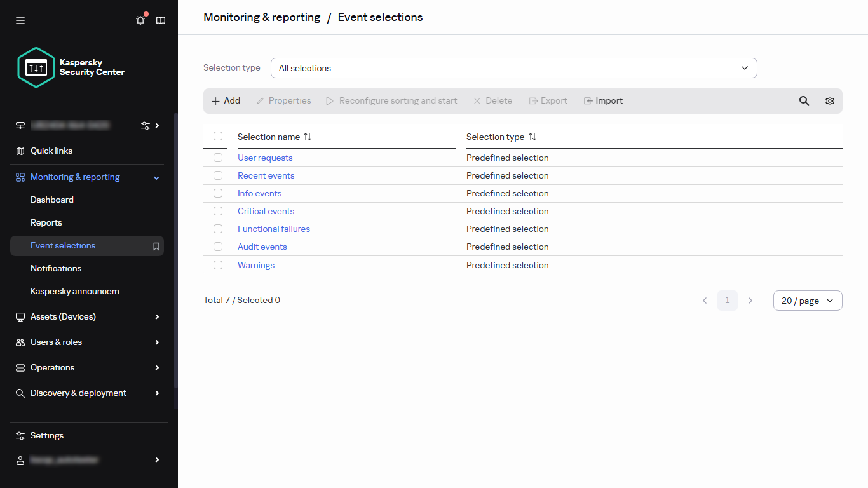The image size is (868, 488).
Task: Open the navigation hamburger menu
Action: click(20, 20)
